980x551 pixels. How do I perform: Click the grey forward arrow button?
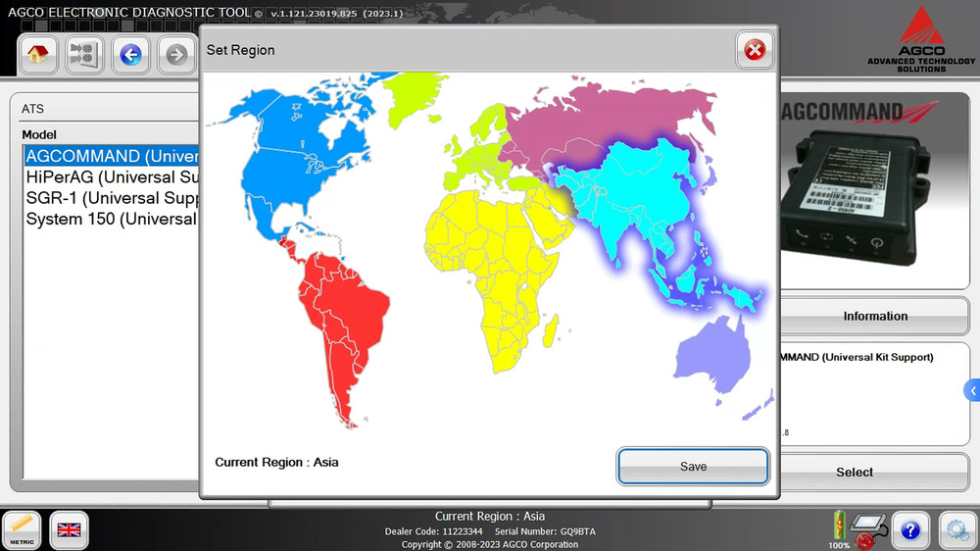(176, 55)
